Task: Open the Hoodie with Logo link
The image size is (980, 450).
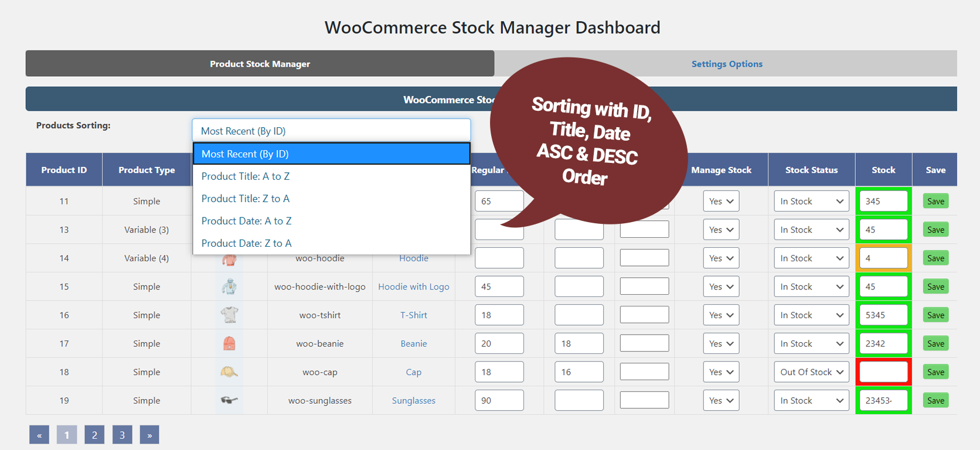Action: [x=414, y=287]
